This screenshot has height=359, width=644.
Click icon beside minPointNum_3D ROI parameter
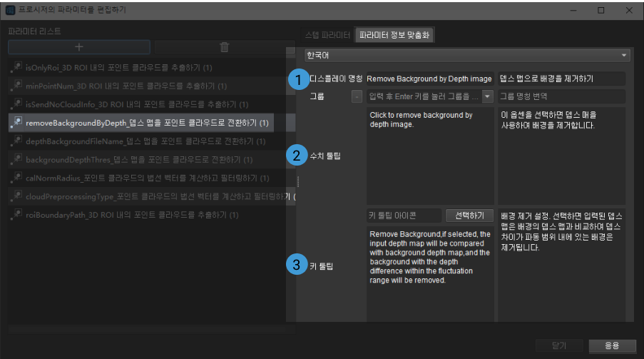pyautogui.click(x=16, y=86)
